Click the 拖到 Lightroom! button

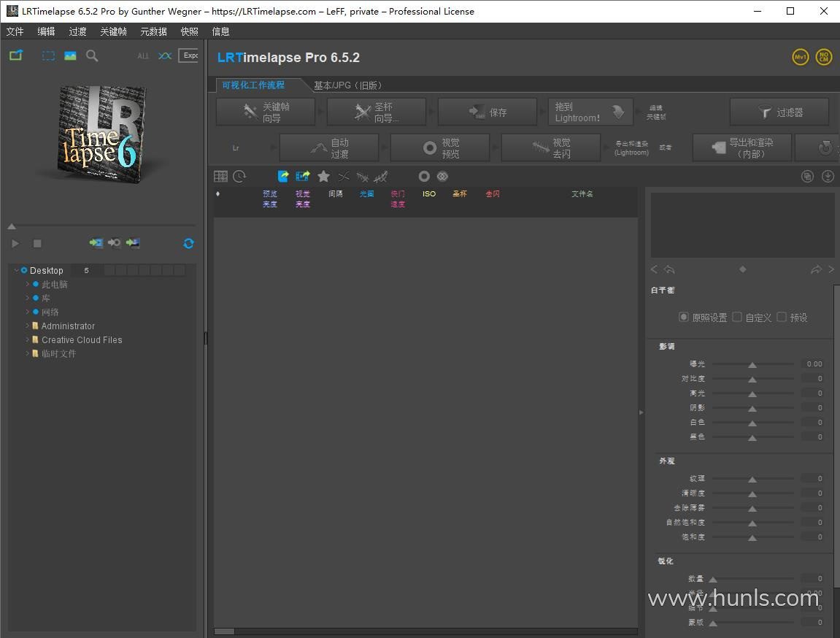591,112
